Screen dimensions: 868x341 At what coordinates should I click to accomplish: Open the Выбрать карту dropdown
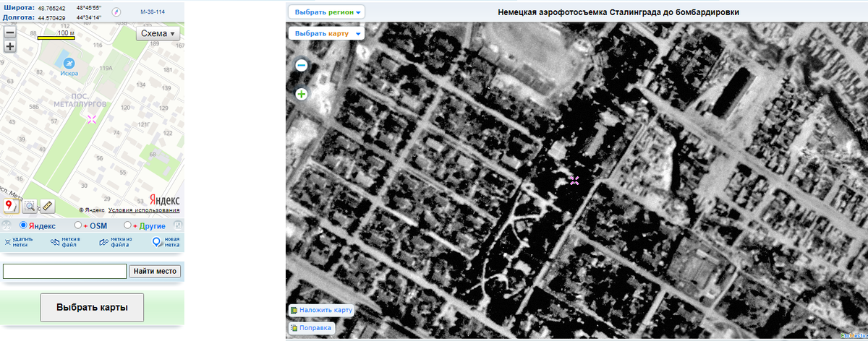click(x=326, y=33)
